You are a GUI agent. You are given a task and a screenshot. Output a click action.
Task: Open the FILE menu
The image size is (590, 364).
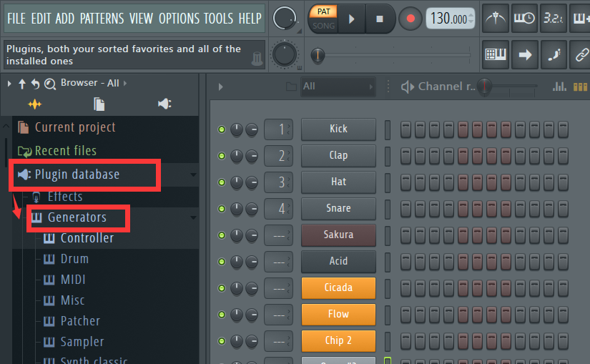(16, 18)
